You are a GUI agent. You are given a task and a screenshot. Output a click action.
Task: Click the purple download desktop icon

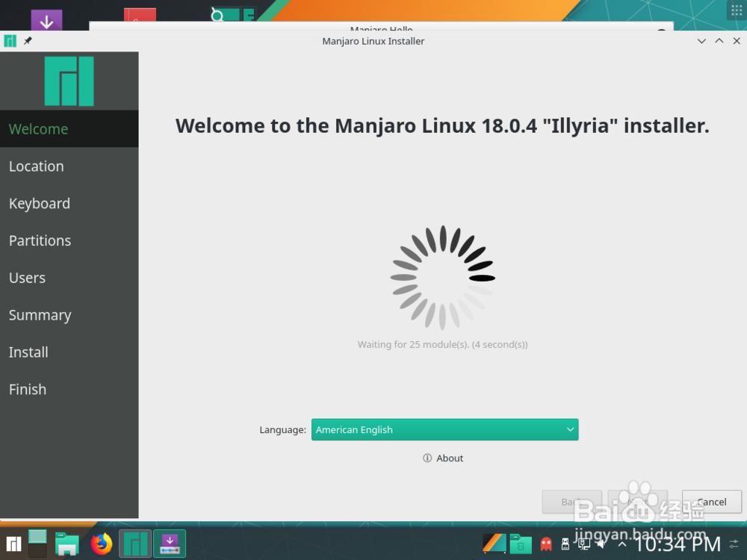coord(46,19)
